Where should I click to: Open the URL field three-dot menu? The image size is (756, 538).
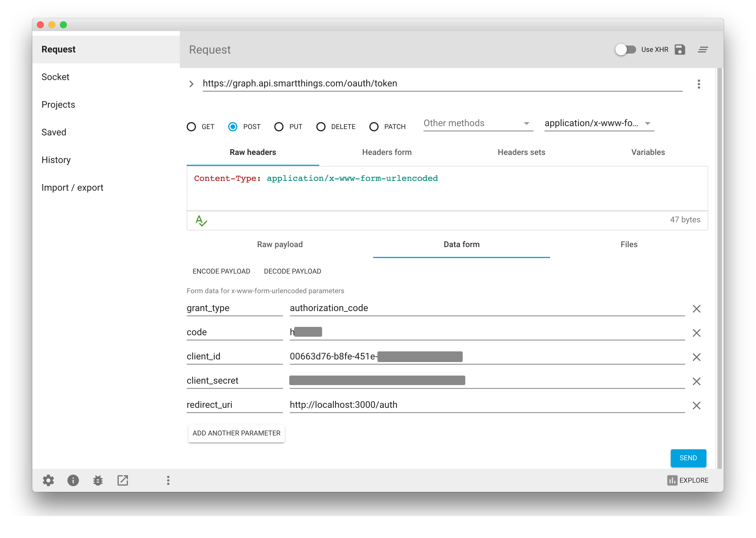point(699,84)
